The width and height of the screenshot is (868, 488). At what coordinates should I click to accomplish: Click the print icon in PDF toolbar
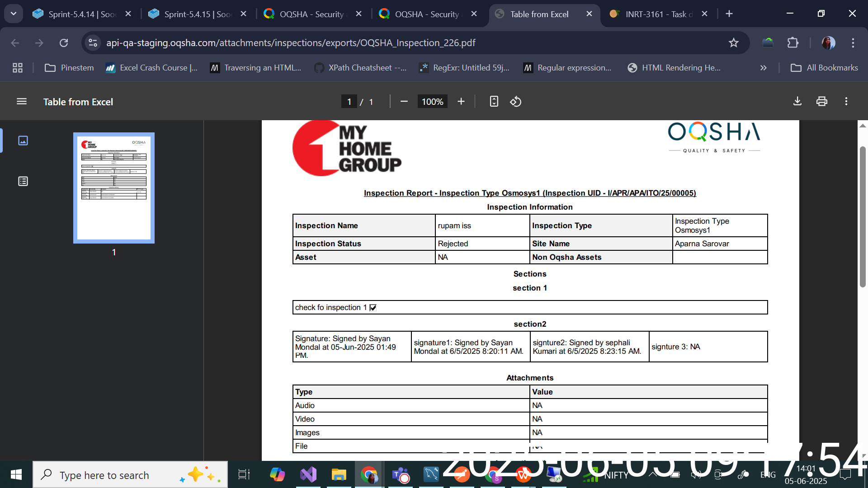(x=822, y=102)
